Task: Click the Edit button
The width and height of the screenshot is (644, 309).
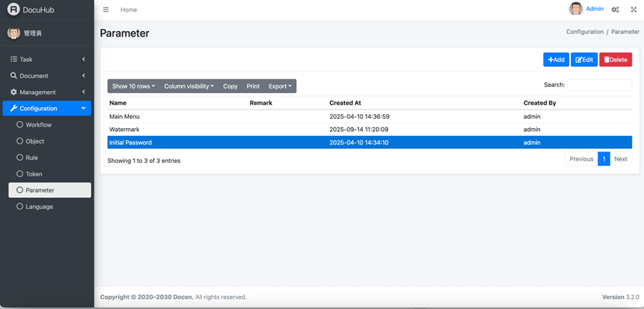Action: click(x=584, y=60)
